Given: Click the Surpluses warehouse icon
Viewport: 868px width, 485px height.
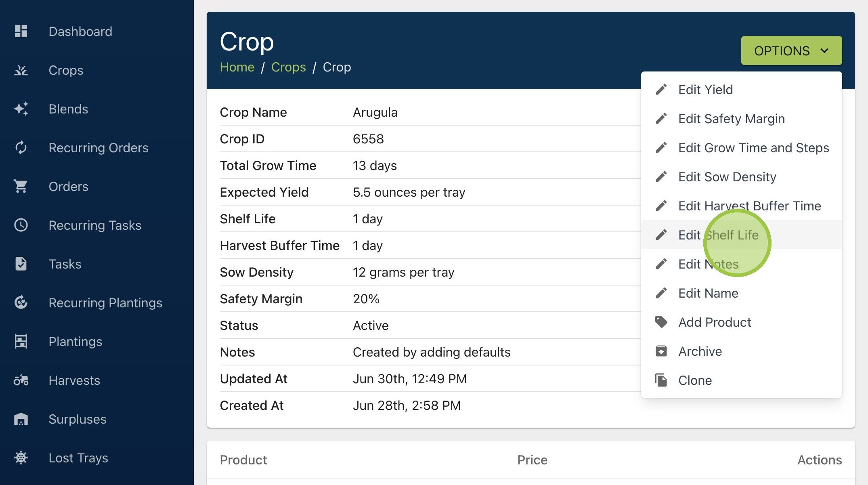Looking at the screenshot, I should point(21,419).
